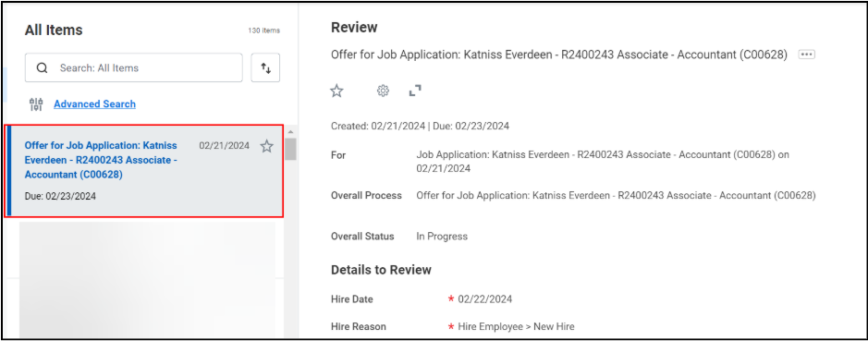Click the For field Job Application value

(603, 162)
